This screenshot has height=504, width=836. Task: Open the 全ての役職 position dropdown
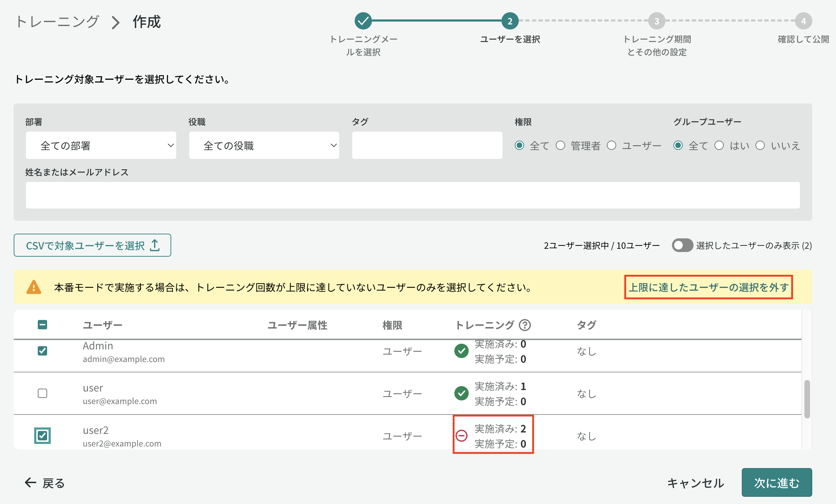(264, 145)
